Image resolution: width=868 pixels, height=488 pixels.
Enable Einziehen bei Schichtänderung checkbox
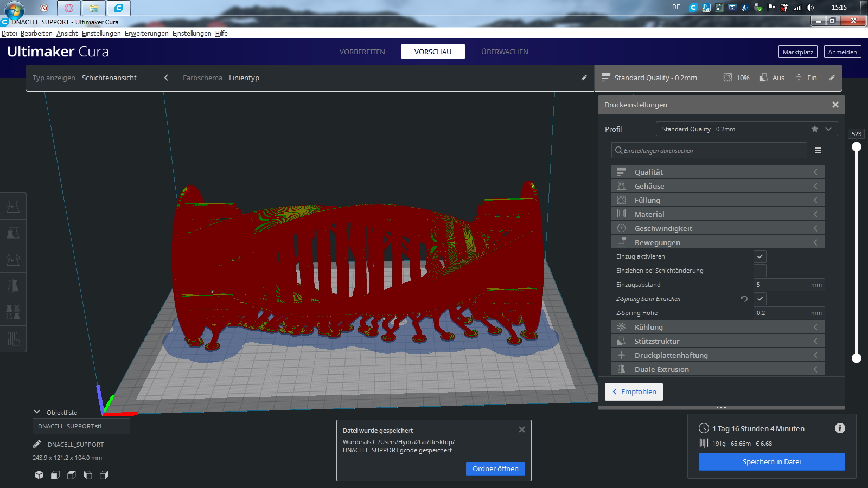pos(760,271)
